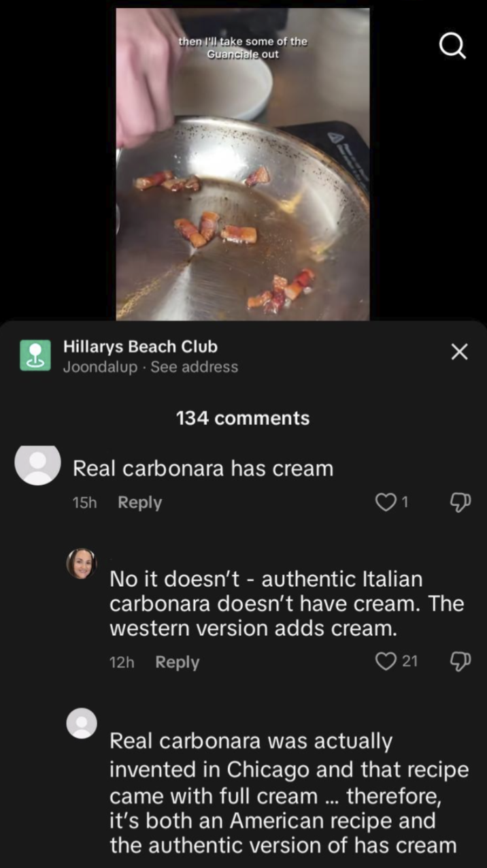This screenshot has width=487, height=868.
Task: Tap the 'No it doesn't' reply text
Action: (x=286, y=604)
